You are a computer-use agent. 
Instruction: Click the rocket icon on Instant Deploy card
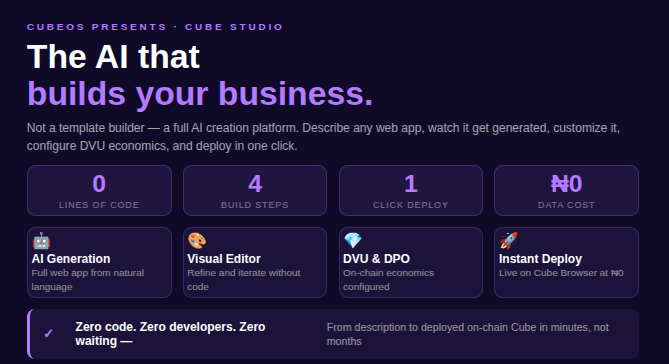coord(509,241)
